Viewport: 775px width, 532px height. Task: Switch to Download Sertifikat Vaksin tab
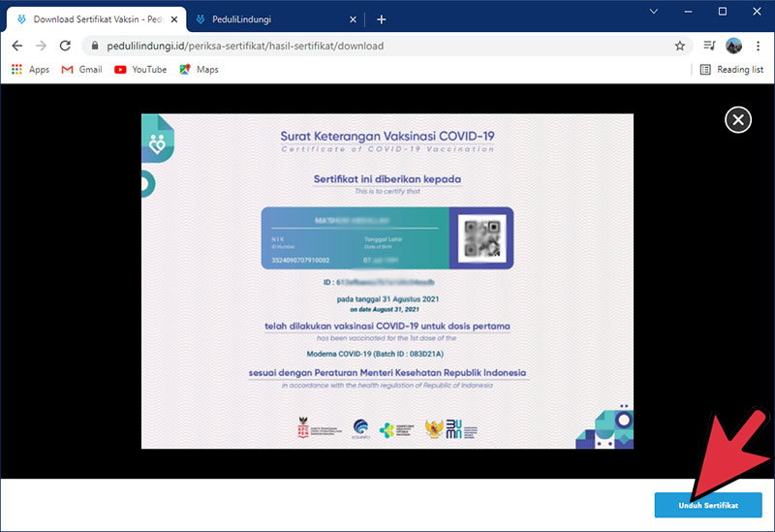[97, 19]
